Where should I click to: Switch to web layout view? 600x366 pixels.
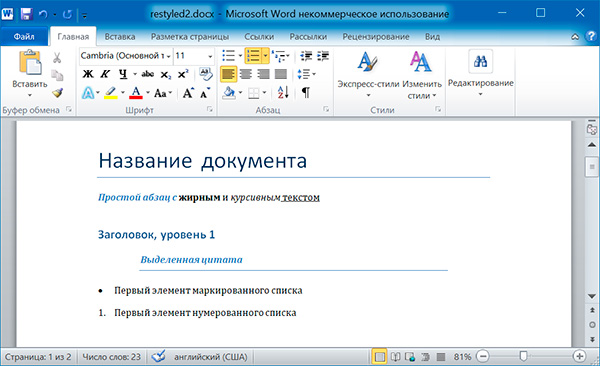[x=410, y=357]
